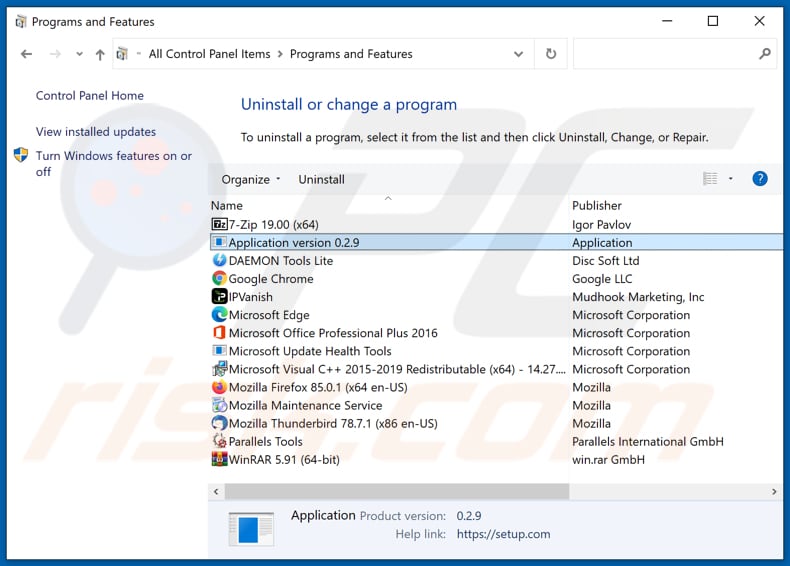Screen dimensions: 790x566
Task: Click IPVanish entry name
Action: (x=250, y=297)
